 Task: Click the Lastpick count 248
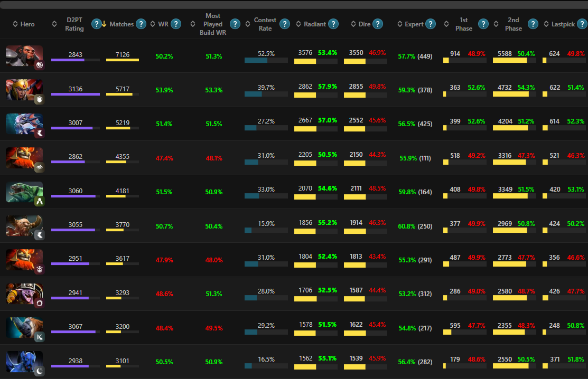[555, 326]
